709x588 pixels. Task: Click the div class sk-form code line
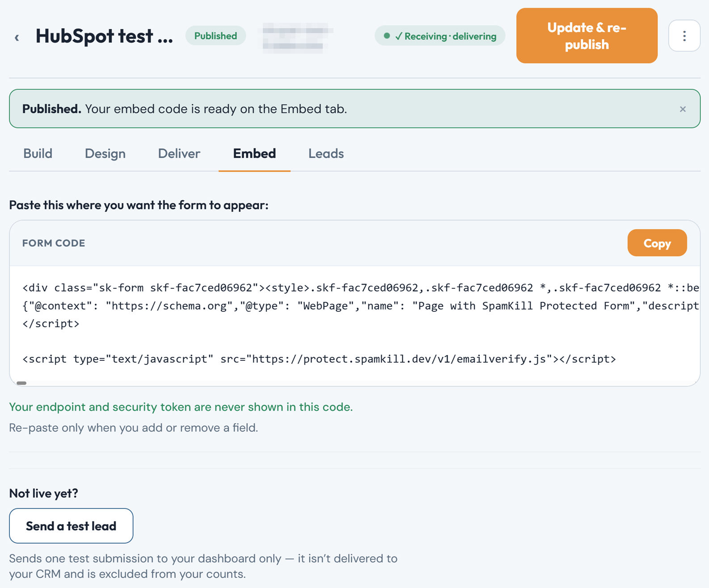(361, 288)
